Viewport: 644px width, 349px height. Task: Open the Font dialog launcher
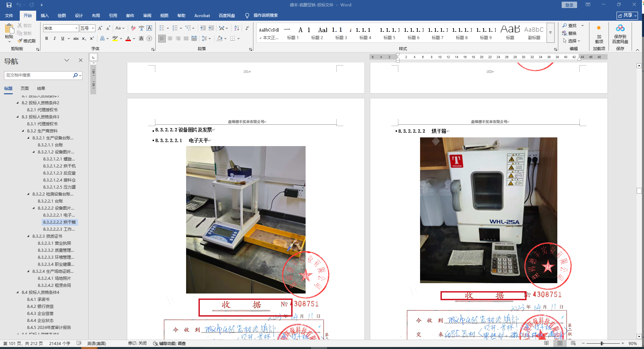coord(153,49)
